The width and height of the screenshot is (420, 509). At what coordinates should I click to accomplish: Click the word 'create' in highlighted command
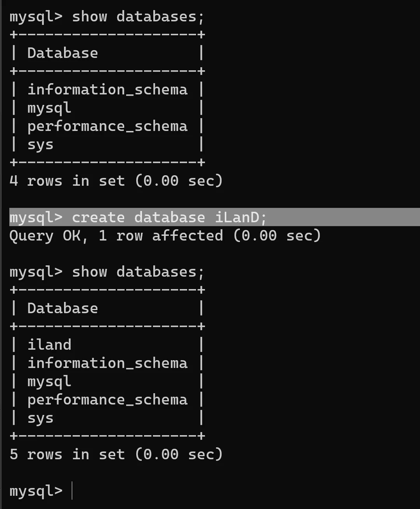point(98,217)
